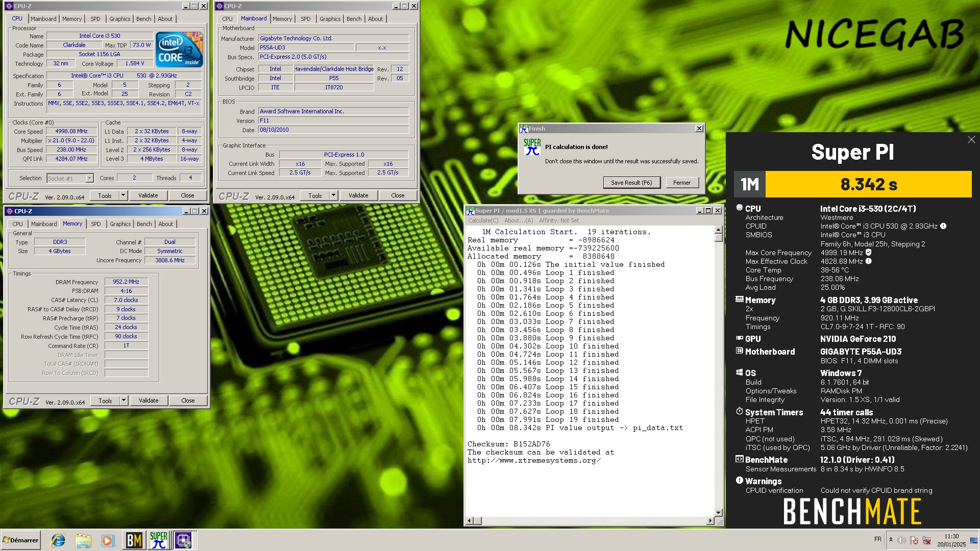Click Super PI horizontal scrollbar left arrow
The width and height of the screenshot is (980, 551).
point(470,521)
